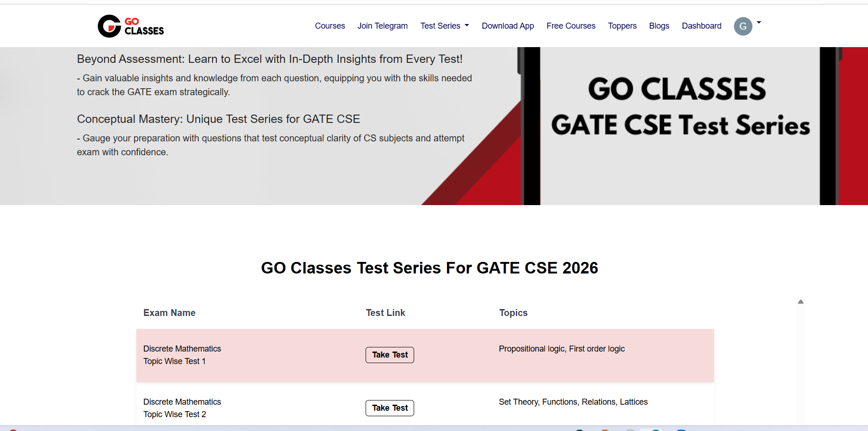
Task: Select Join Telegram in the navbar
Action: pos(382,26)
